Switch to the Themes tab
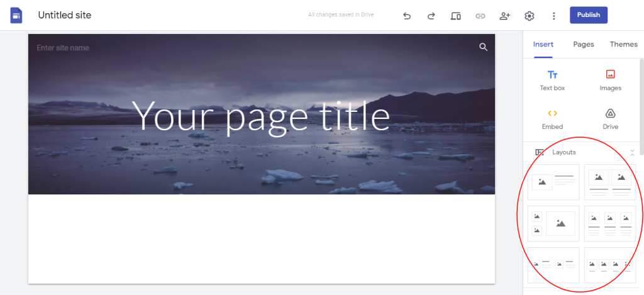 (x=623, y=45)
